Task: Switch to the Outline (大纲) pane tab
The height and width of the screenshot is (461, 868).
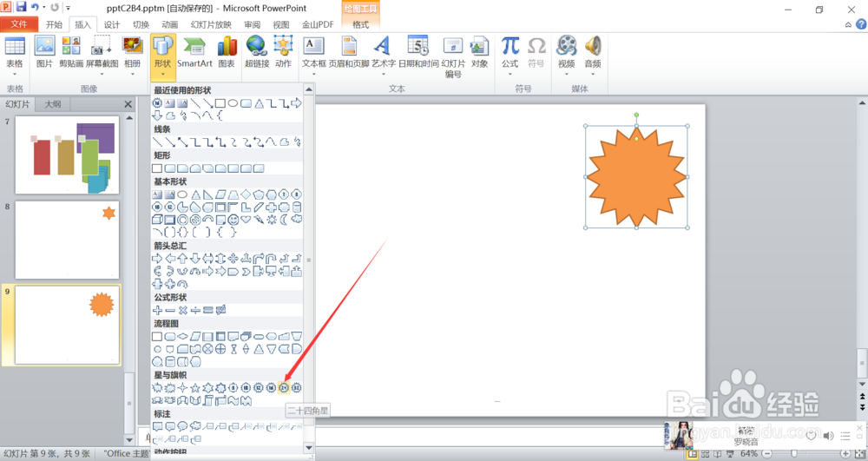Action: 53,104
